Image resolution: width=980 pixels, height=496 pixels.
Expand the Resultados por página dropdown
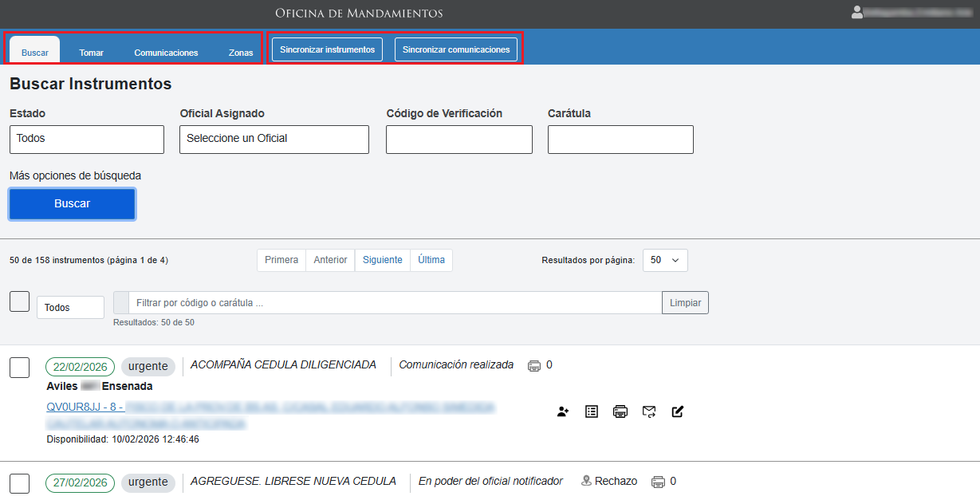tap(665, 261)
